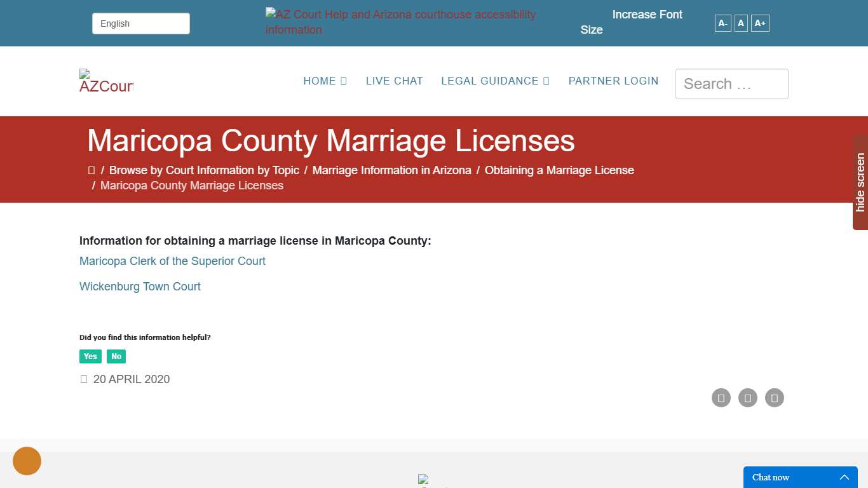
Task: Click the middle share icon
Action: (748, 398)
